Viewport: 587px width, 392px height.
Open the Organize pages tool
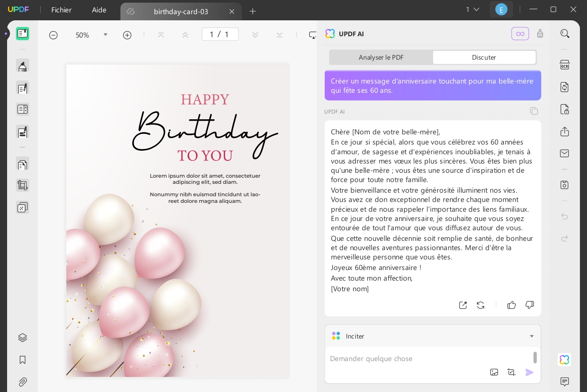(23, 164)
